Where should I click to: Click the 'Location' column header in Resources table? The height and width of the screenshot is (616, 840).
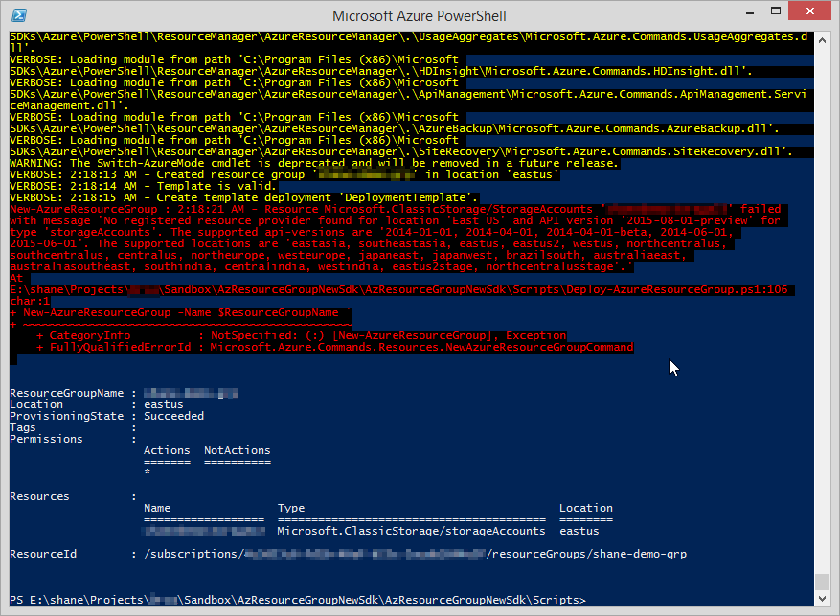coord(586,508)
